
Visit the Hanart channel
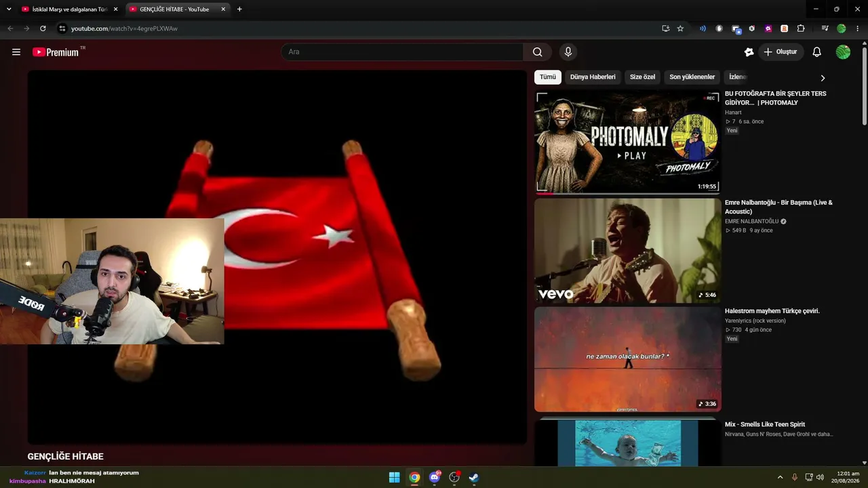pyautogui.click(x=733, y=113)
